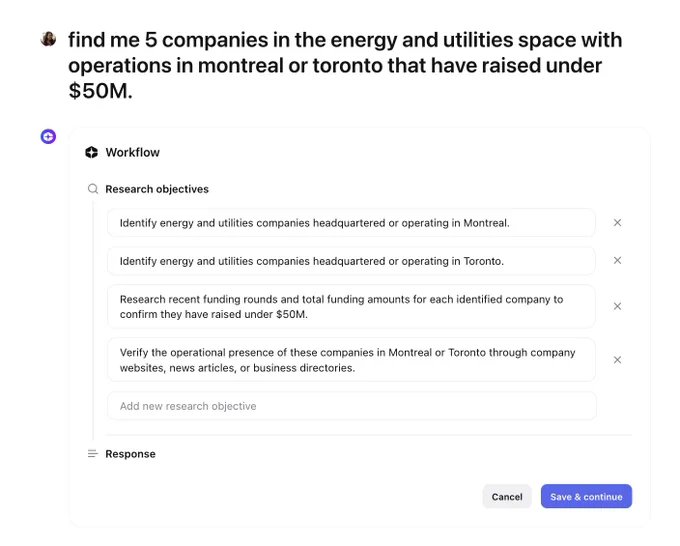
Task: Click the Workflow icon
Action: (x=92, y=152)
